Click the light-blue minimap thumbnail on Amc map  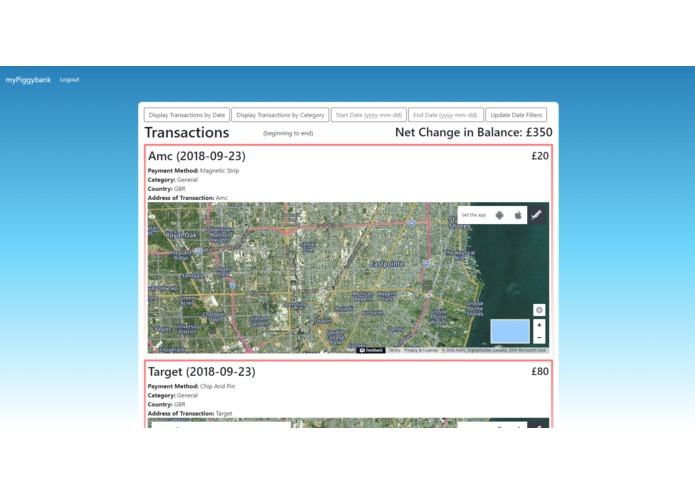(x=510, y=331)
